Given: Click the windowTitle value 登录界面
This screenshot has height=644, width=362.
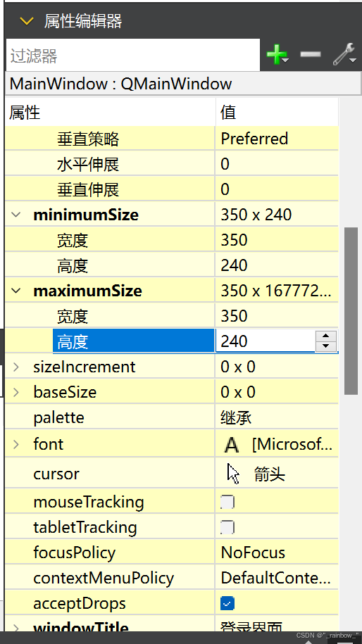Looking at the screenshot, I should pos(251,628).
